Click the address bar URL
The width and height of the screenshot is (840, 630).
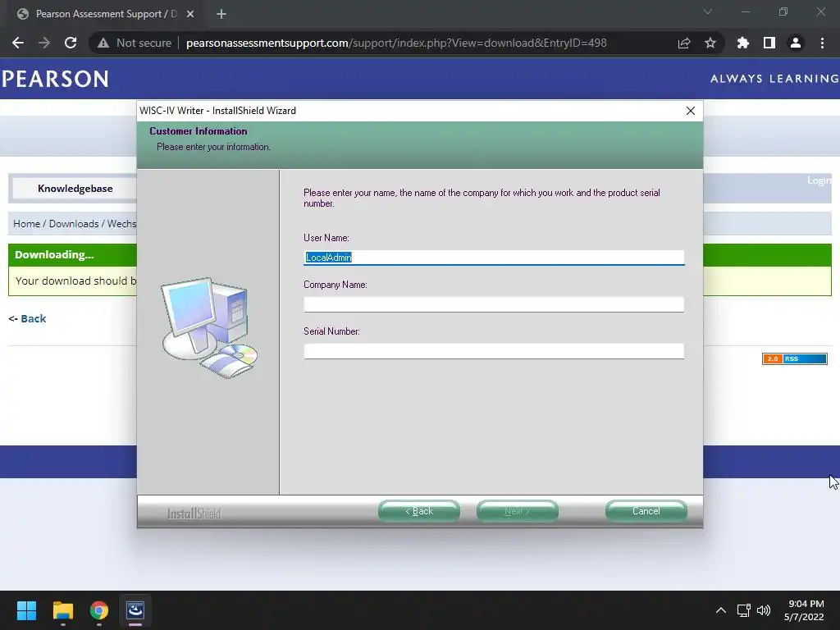pos(396,43)
